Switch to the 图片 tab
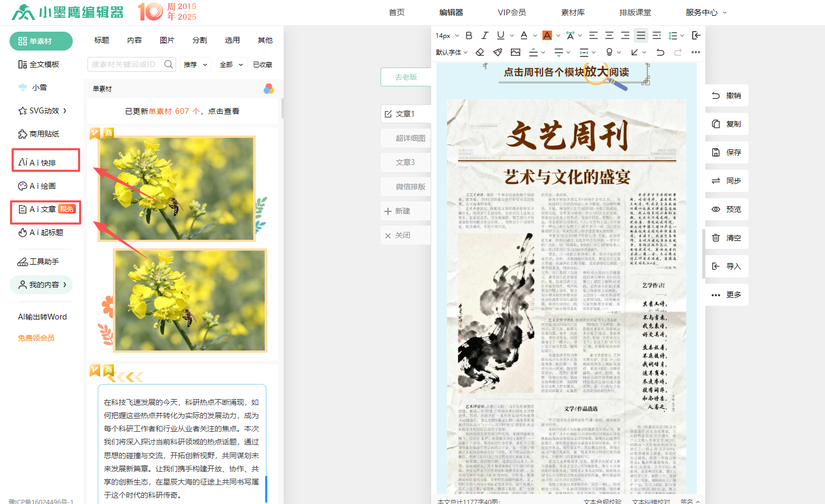 point(167,40)
